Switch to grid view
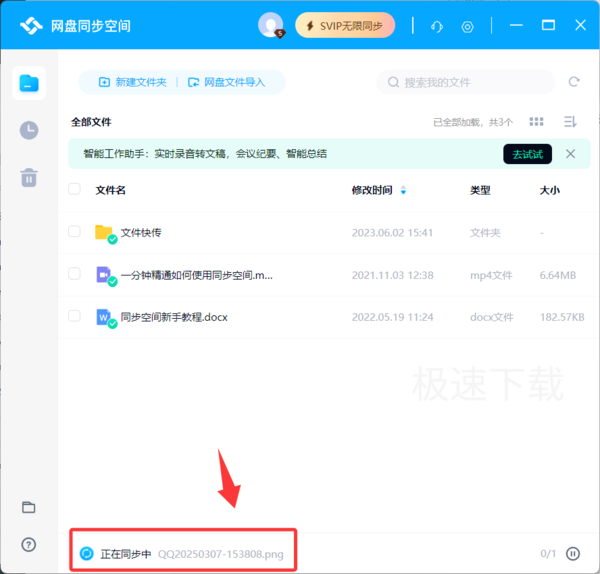 pos(536,122)
